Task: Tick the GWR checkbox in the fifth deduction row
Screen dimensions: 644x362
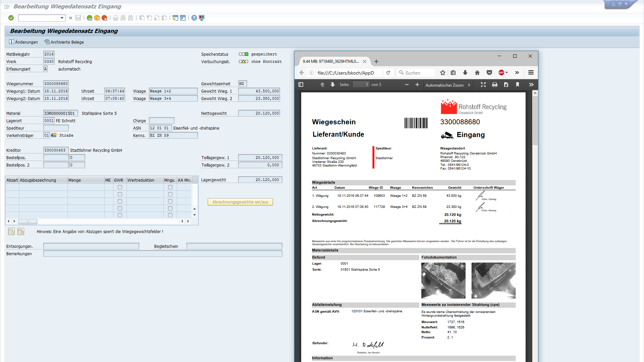Action: 120,215
